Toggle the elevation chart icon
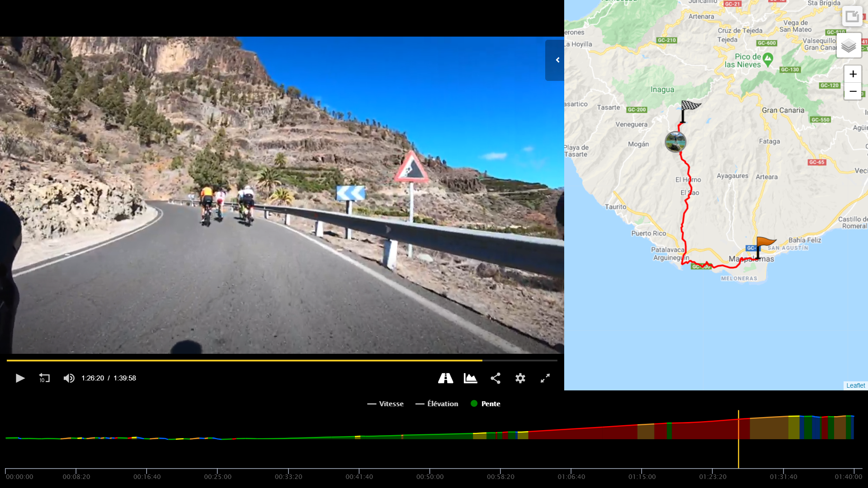This screenshot has height=488, width=868. pos(470,378)
